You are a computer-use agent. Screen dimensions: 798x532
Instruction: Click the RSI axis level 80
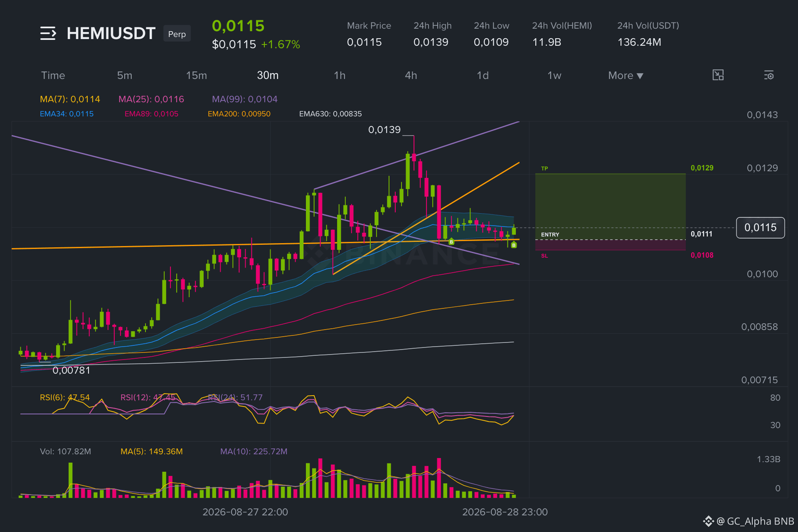click(775, 398)
